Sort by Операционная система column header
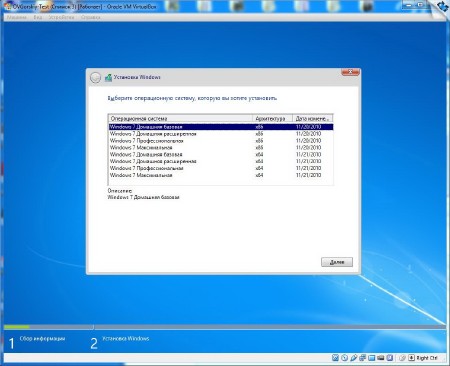Image resolution: width=450 pixels, height=366 pixels. 180,118
